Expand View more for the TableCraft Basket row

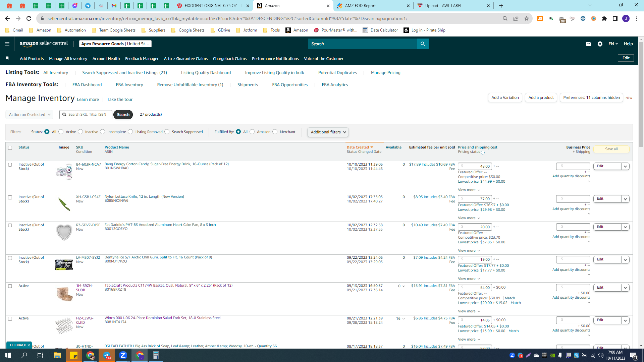point(469,311)
